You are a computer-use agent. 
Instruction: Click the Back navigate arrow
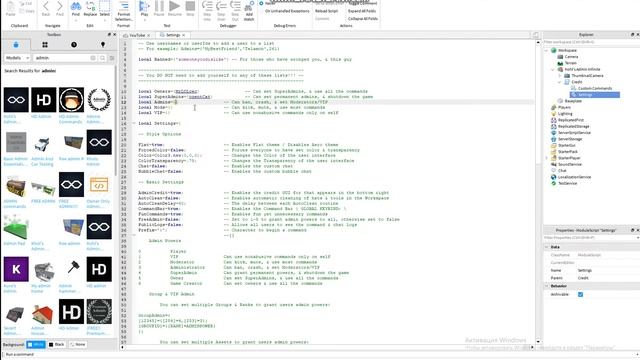click(46, 9)
